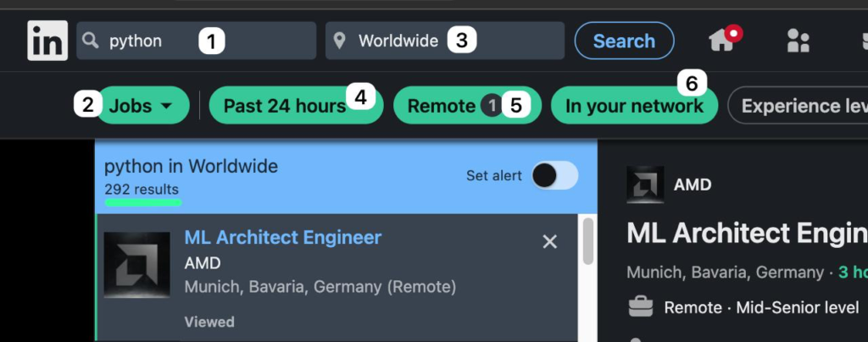Viewport: 868px width, 342px height.
Task: Open the Remote filter dropdown
Action: 442,106
